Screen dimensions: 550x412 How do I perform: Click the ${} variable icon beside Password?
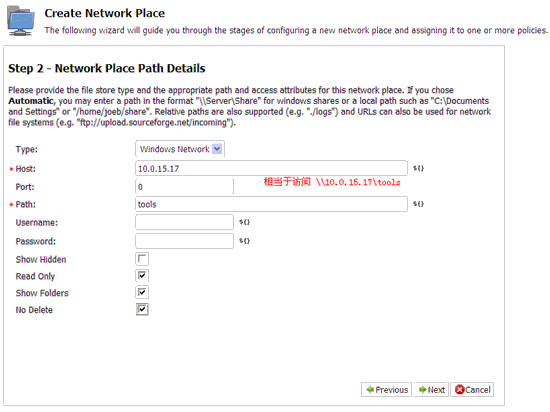click(244, 241)
